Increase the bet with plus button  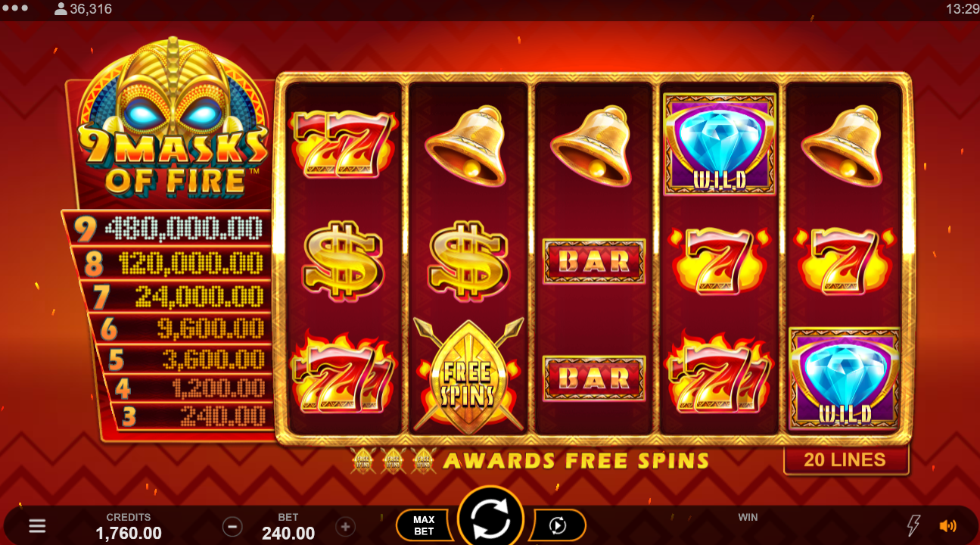coord(345,526)
